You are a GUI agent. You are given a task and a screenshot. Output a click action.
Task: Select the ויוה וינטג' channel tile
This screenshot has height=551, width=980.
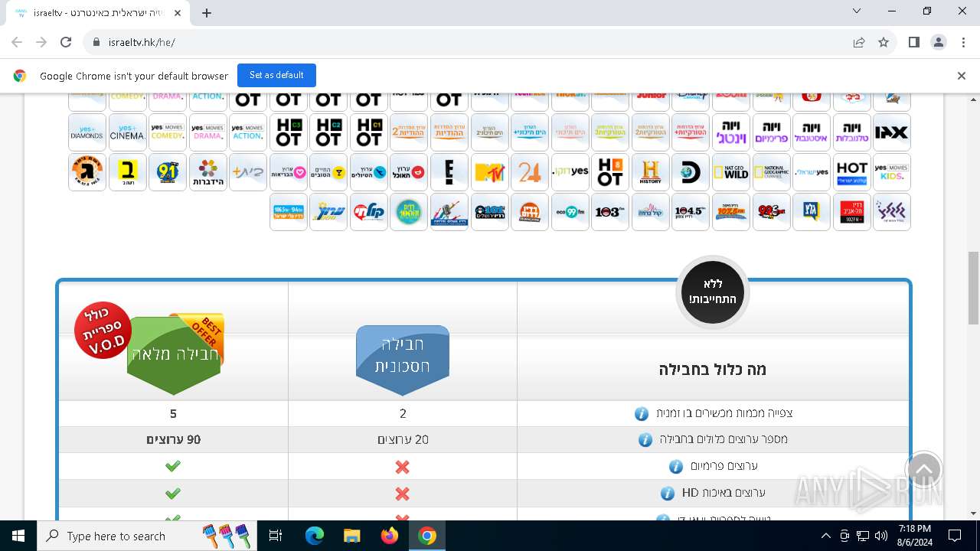click(x=730, y=132)
